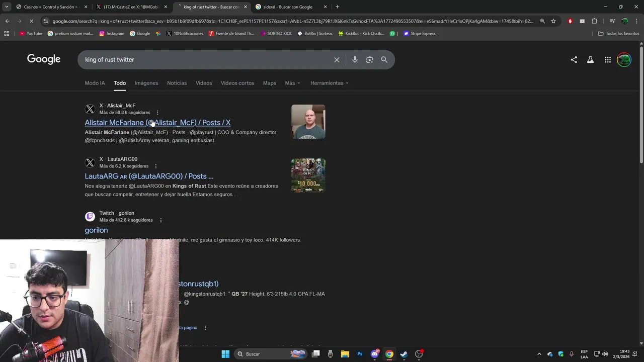Open options menu for the gorilon result
The image size is (644, 362).
(x=160, y=220)
